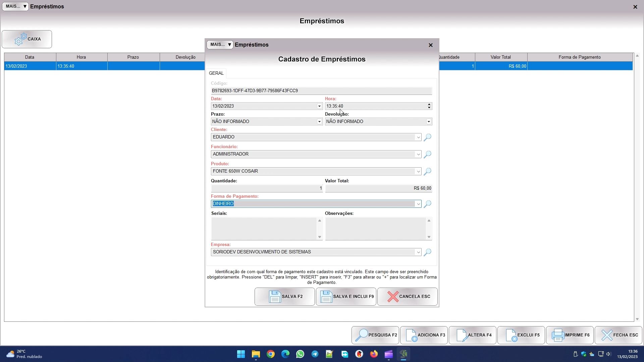Click Valor Total column header
This screenshot has height=362, width=644.
(501, 57)
